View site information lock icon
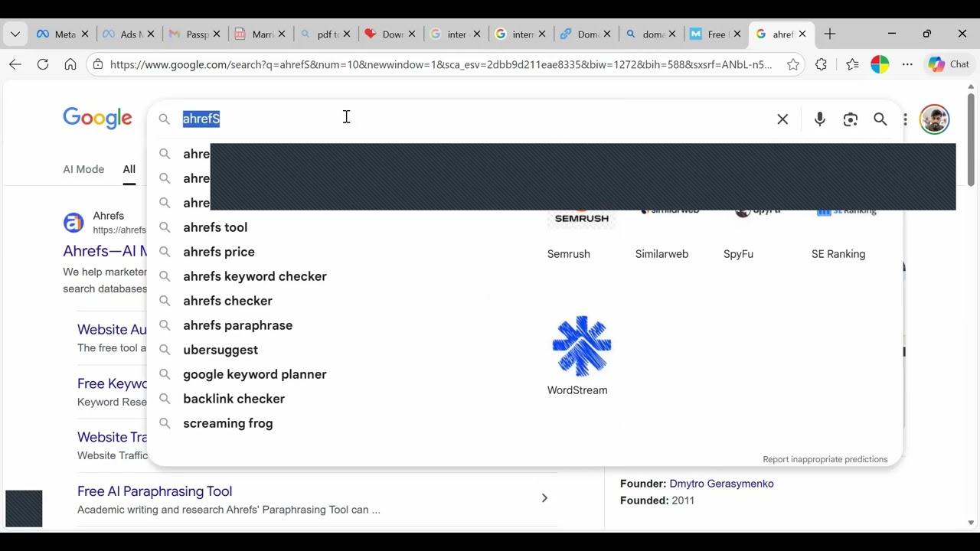The width and height of the screenshot is (980, 551). click(97, 64)
